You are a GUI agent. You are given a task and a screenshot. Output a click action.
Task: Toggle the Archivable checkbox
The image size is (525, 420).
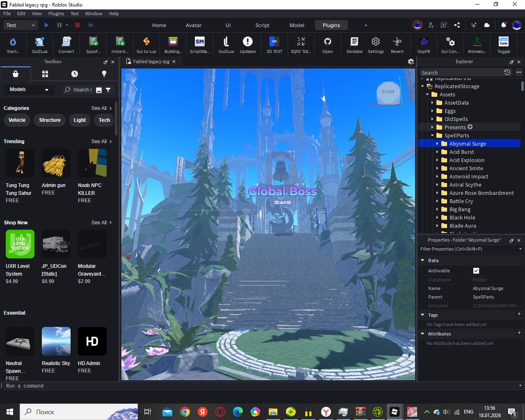pos(476,271)
